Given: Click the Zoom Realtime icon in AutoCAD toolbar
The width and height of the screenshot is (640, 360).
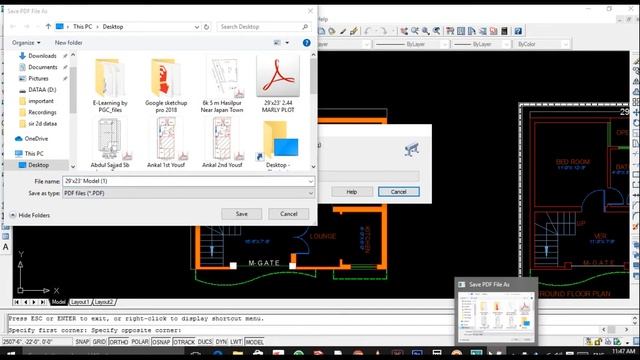Looking at the screenshot, I should click(415, 31).
